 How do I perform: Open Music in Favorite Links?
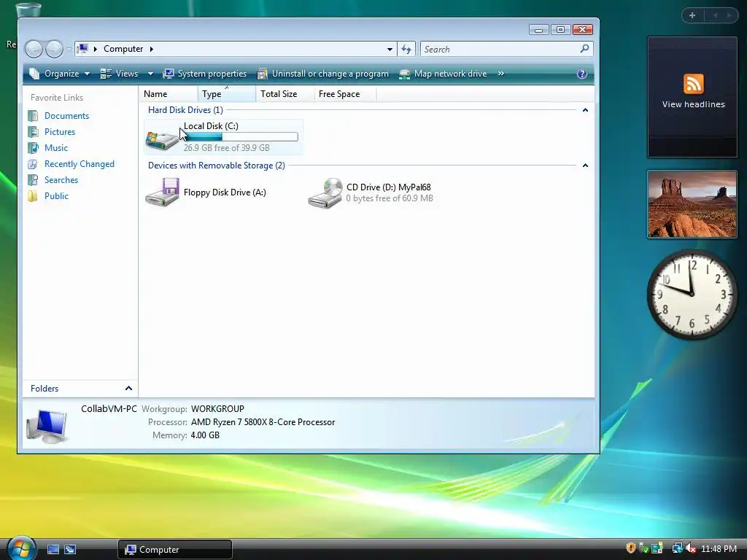coord(56,147)
